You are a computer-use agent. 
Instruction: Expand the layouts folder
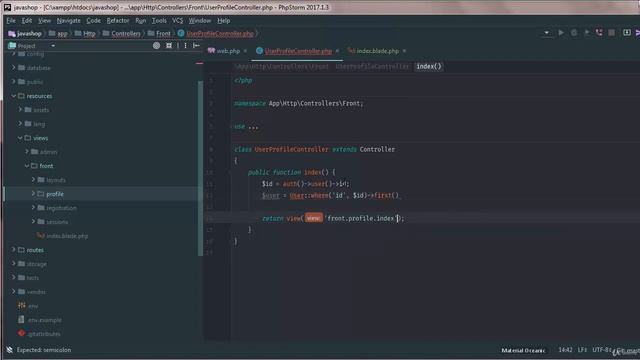tap(33, 180)
